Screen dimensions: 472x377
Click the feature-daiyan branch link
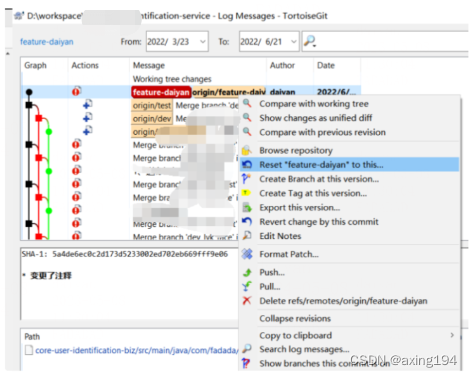point(47,42)
